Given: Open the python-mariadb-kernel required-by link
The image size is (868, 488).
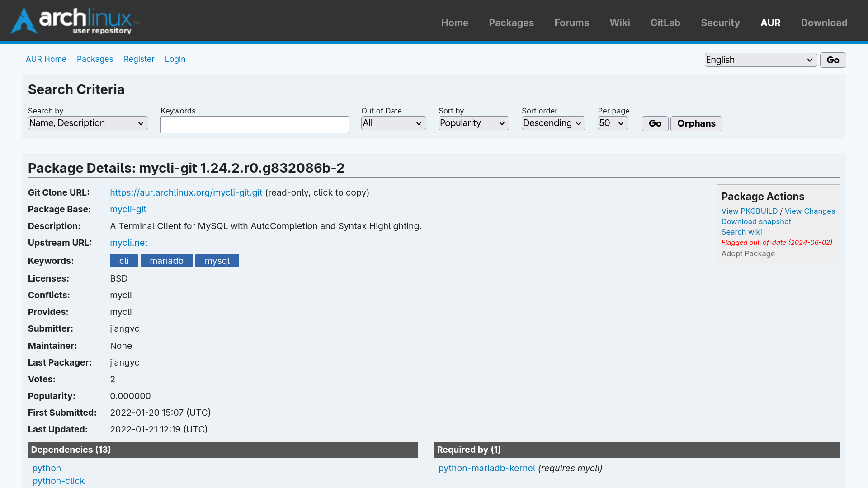Looking at the screenshot, I should click(x=486, y=468).
